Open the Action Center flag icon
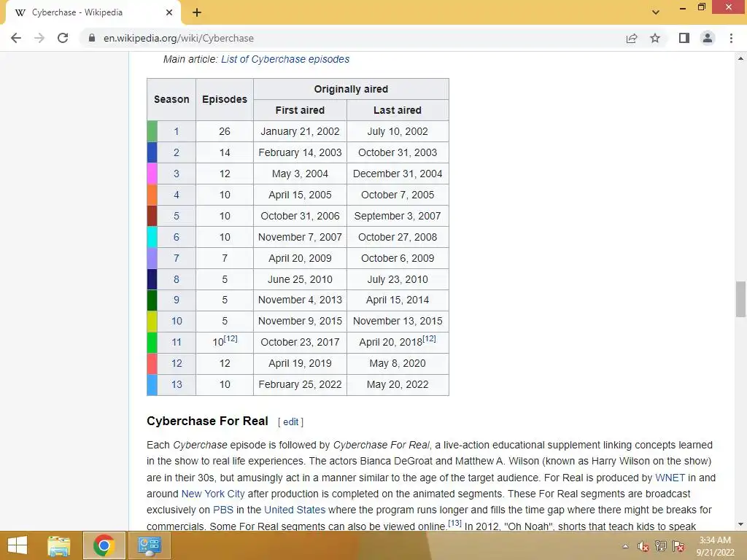The height and width of the screenshot is (560, 747). click(x=678, y=546)
